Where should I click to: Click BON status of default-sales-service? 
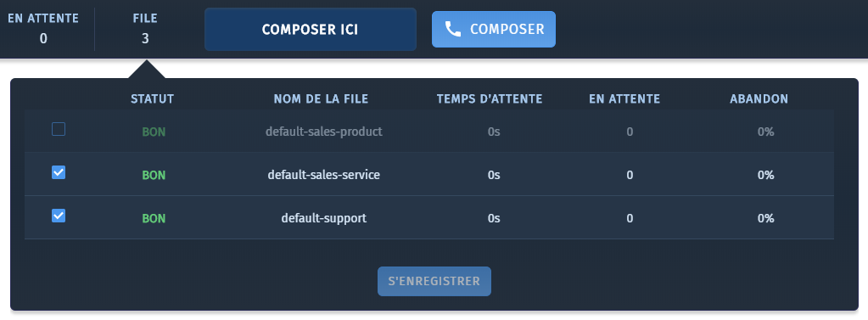click(154, 176)
